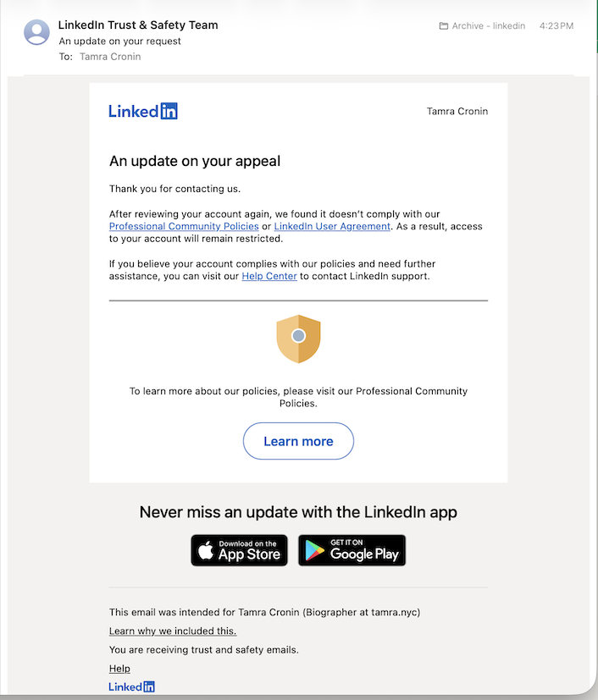This screenshot has width=598, height=700.
Task: Click the LinkedIn logo in email header
Action: 143,111
